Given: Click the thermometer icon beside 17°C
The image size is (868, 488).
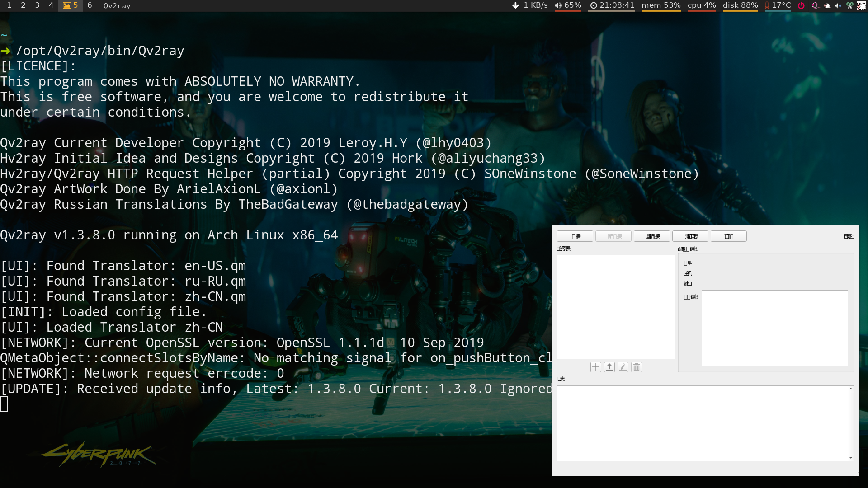Looking at the screenshot, I should [767, 6].
